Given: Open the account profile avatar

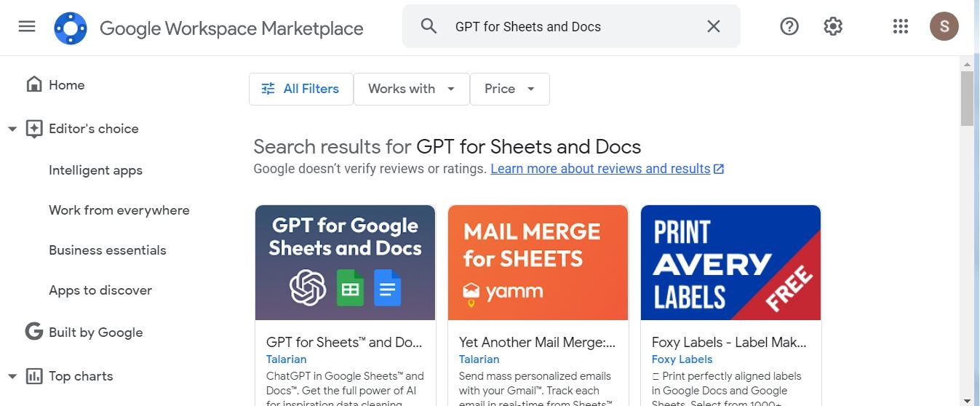Looking at the screenshot, I should click(x=944, y=27).
